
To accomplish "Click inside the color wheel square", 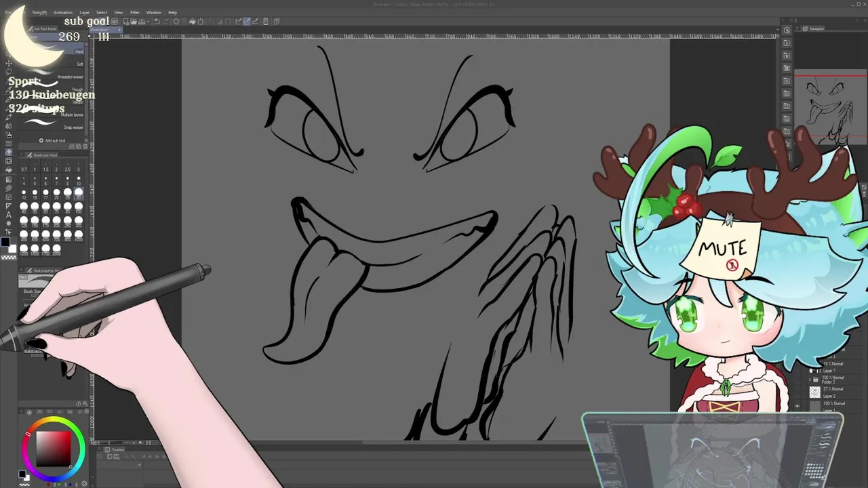I will [x=53, y=449].
